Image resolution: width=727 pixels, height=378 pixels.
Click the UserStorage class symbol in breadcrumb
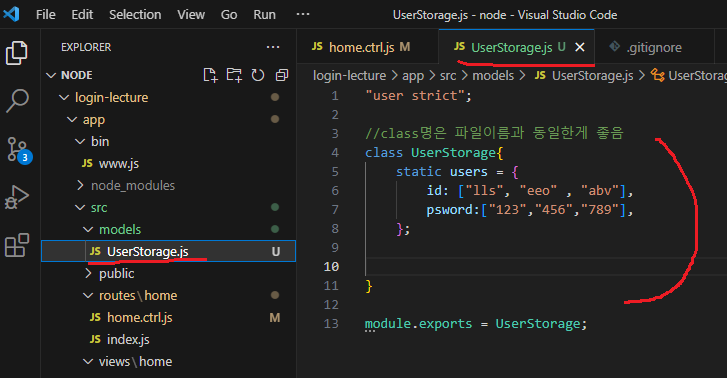click(x=690, y=76)
